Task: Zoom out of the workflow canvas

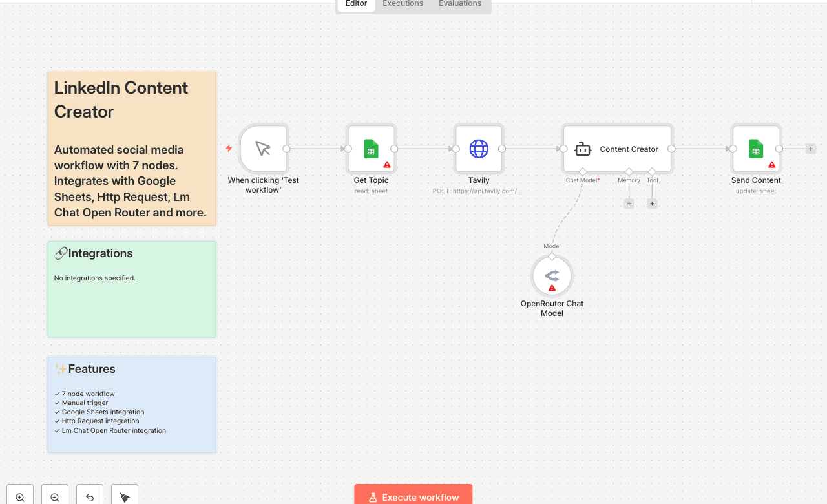Action: (55, 497)
